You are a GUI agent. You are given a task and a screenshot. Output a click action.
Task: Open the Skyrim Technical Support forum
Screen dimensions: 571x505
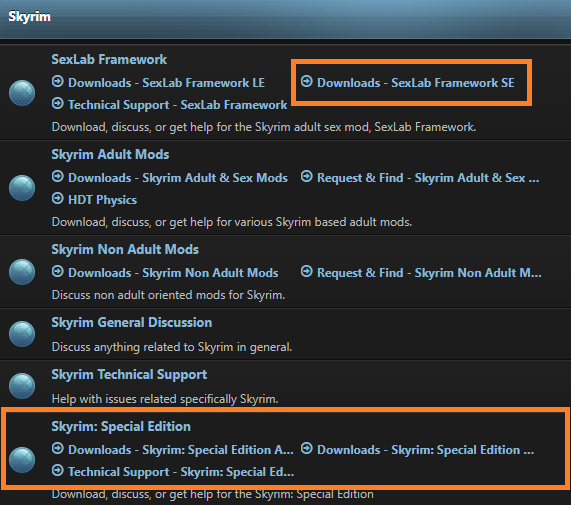[x=129, y=375]
